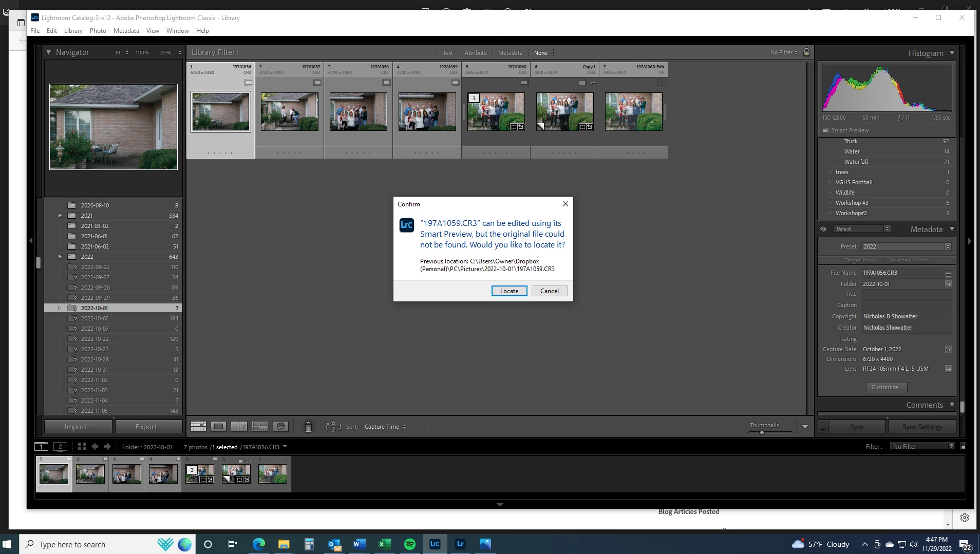This screenshot has width=980, height=554.
Task: Collapse the Navigator panel
Action: click(48, 52)
